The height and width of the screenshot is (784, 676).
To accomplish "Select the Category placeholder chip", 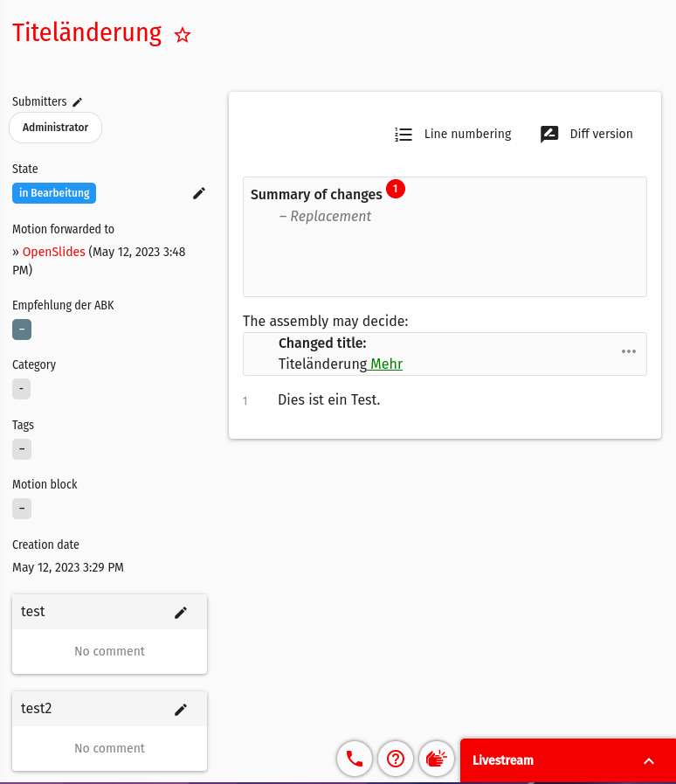I will pyautogui.click(x=21, y=389).
